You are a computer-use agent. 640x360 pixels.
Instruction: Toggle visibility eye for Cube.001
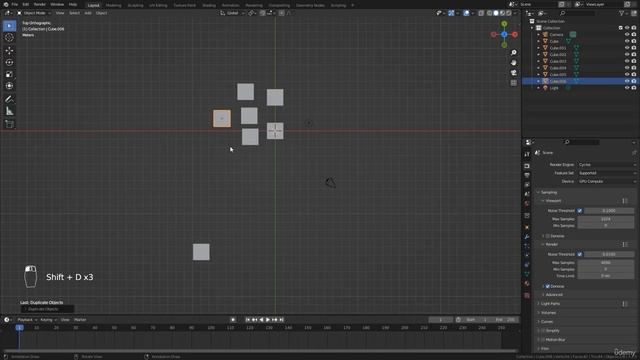pyautogui.click(x=627, y=48)
